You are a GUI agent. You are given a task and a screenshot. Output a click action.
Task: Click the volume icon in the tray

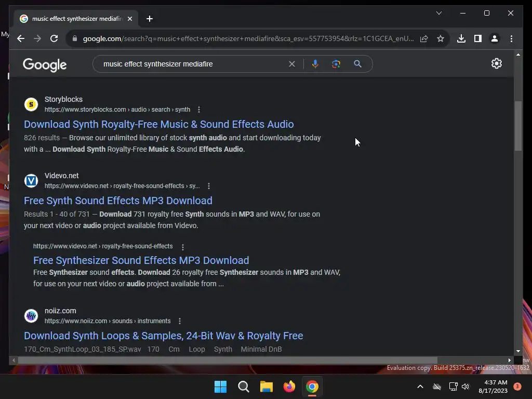pos(465,387)
